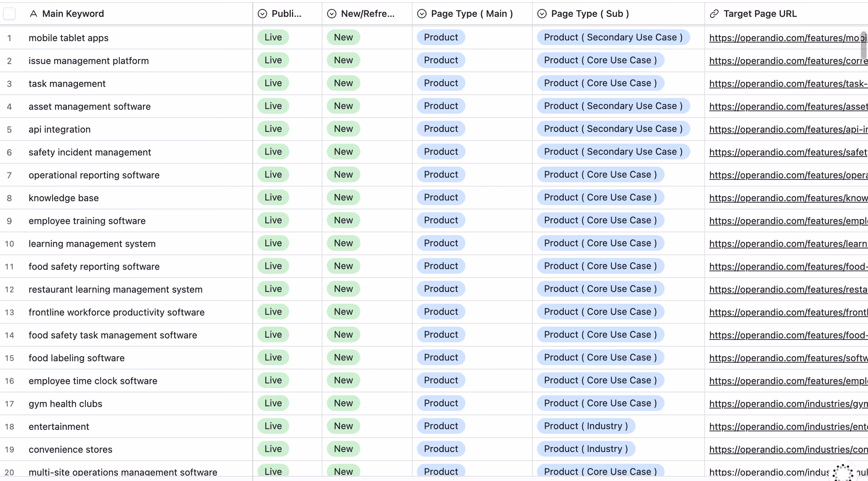Screen dimensions: 868x481
Task: Open the Publi... column header
Action: coord(287,14)
